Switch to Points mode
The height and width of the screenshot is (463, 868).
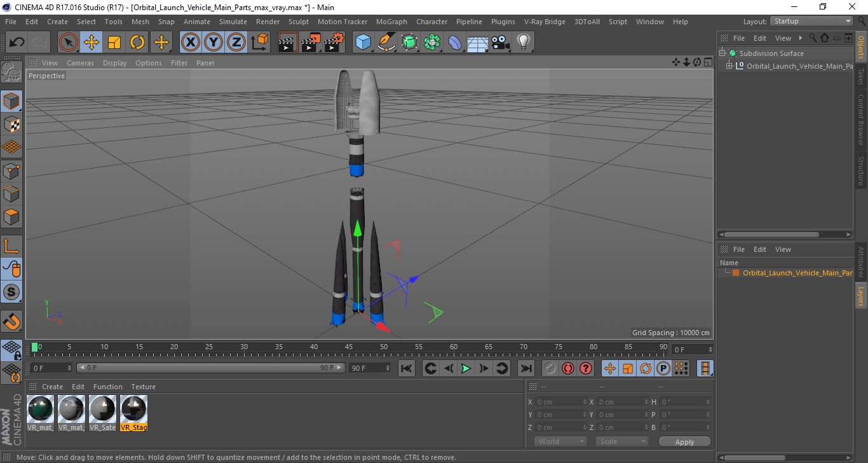(x=11, y=170)
